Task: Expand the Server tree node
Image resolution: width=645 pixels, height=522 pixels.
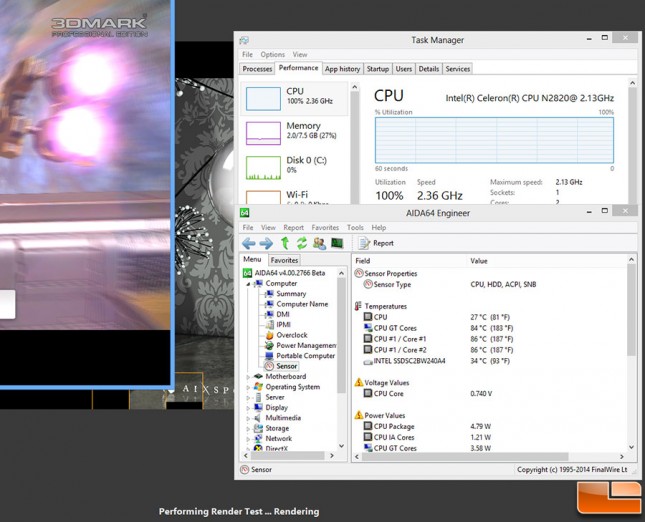Action: click(248, 397)
